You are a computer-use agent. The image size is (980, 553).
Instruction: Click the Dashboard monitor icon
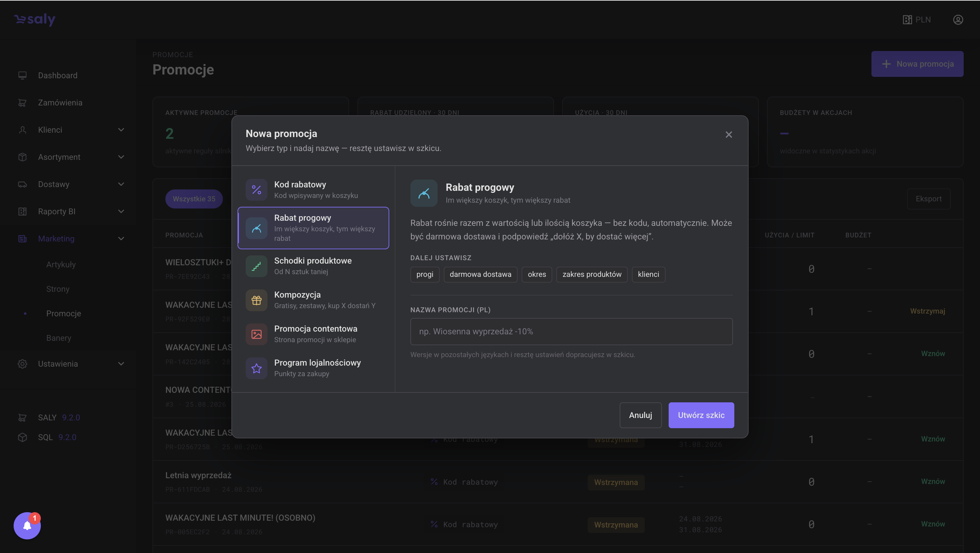[22, 75]
